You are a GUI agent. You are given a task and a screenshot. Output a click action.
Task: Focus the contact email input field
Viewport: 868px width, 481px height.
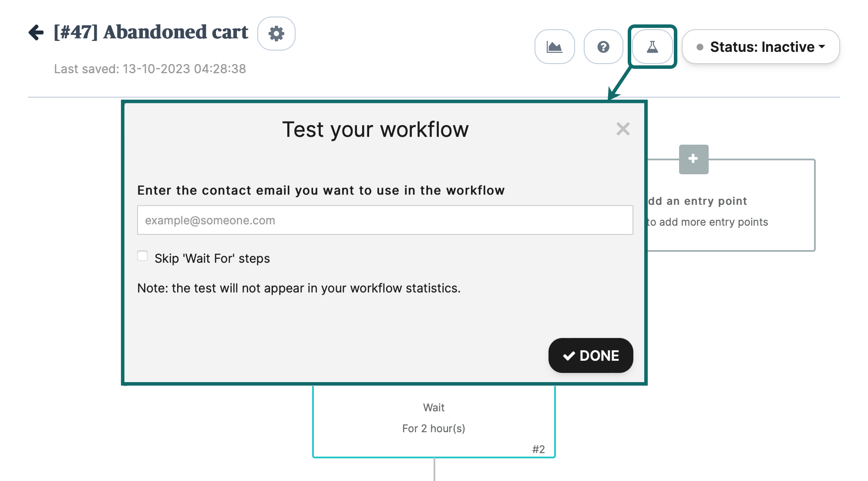(385, 220)
